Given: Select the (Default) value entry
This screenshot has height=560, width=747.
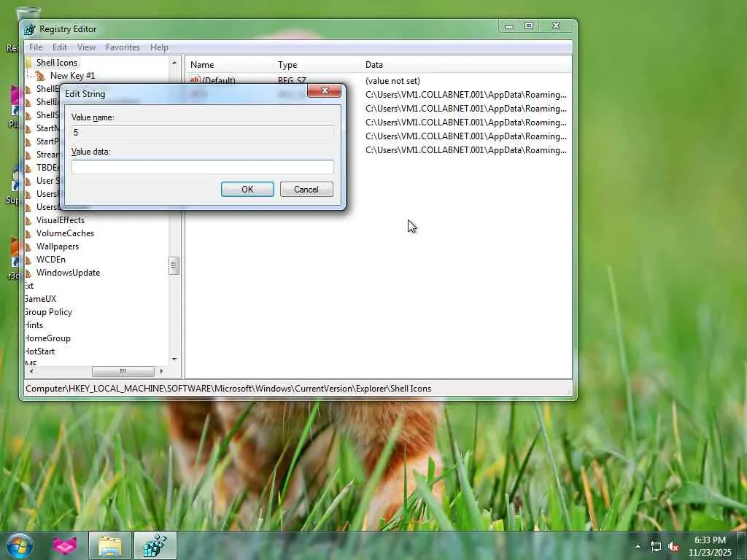Looking at the screenshot, I should (x=218, y=79).
